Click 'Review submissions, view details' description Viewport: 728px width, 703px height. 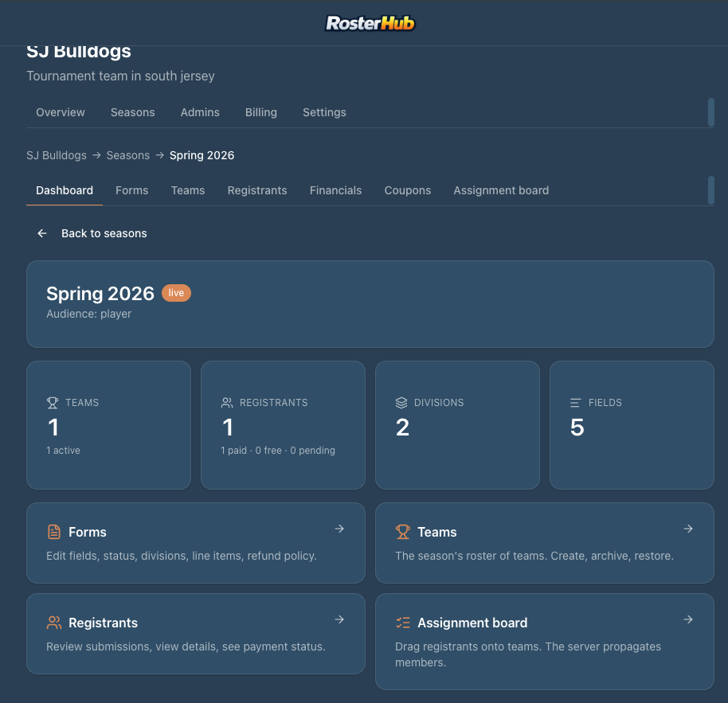186,646
